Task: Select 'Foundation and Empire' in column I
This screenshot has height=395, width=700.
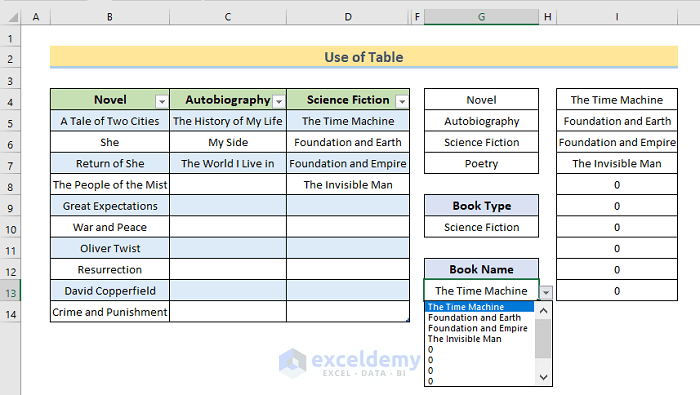Action: click(x=617, y=142)
